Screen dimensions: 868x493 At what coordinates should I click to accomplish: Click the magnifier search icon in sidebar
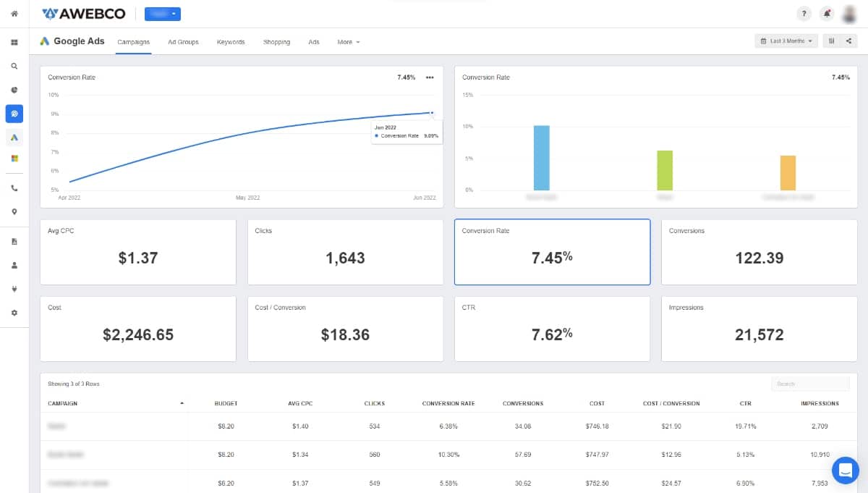tap(14, 66)
